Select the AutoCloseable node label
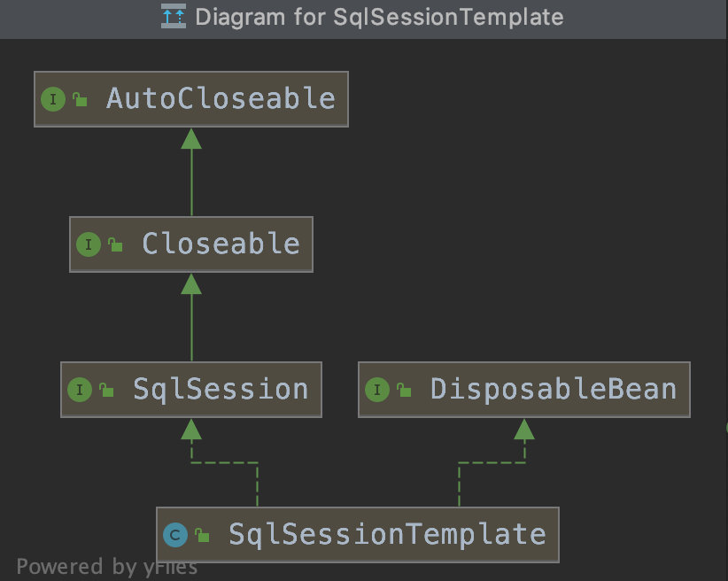Image resolution: width=728 pixels, height=581 pixels. coord(220,99)
